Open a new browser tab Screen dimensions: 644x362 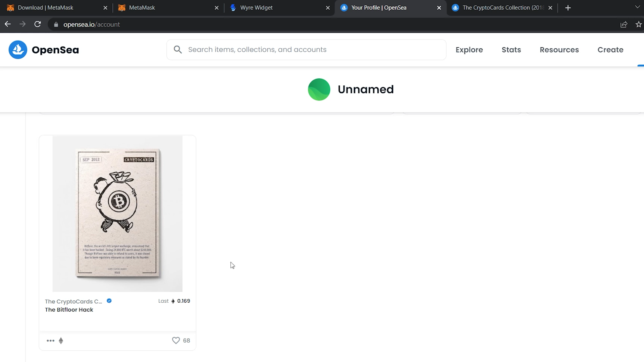pyautogui.click(x=568, y=8)
